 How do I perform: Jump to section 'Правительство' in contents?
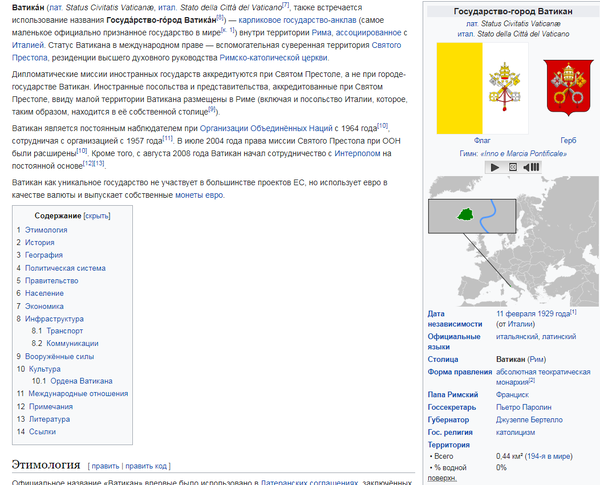point(51,281)
